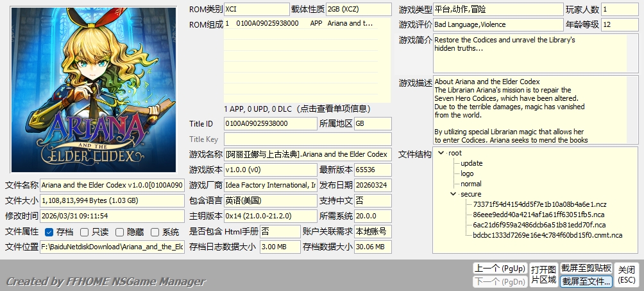Click 截屏至文件 screenshot to file button
Viewport: 644px width, 291px height.
[x=586, y=281]
